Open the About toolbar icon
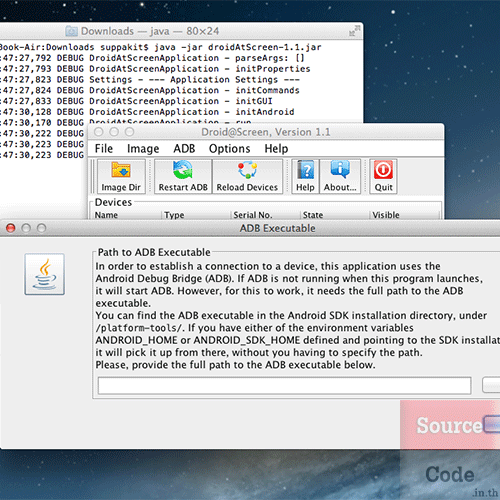Screen dimensions: 500x500 pyautogui.click(x=340, y=176)
